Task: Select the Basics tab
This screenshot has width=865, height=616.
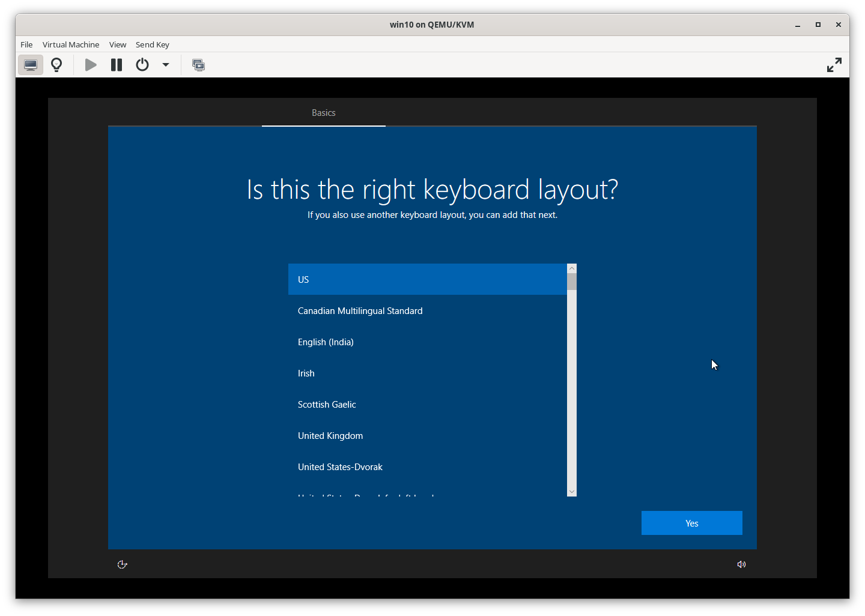Action: click(x=324, y=113)
